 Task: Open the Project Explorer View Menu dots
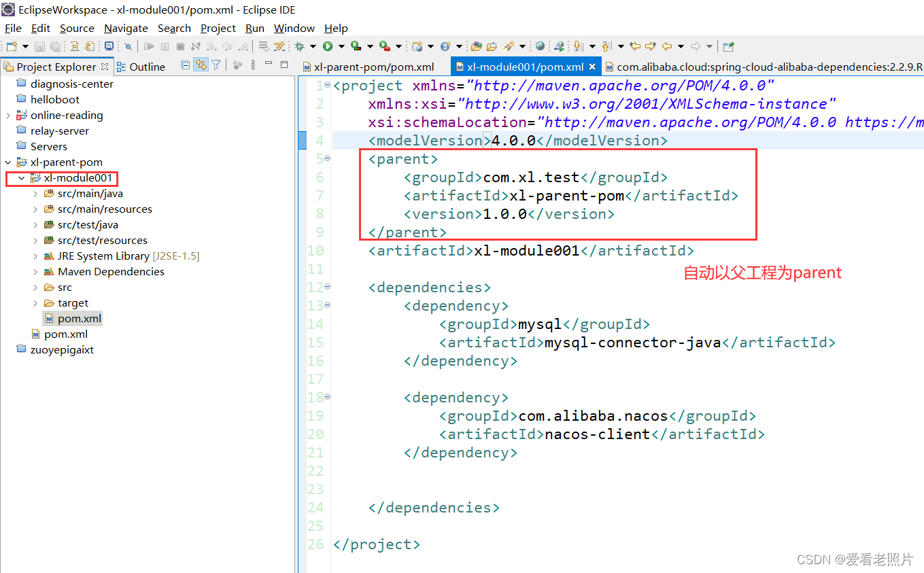[253, 65]
